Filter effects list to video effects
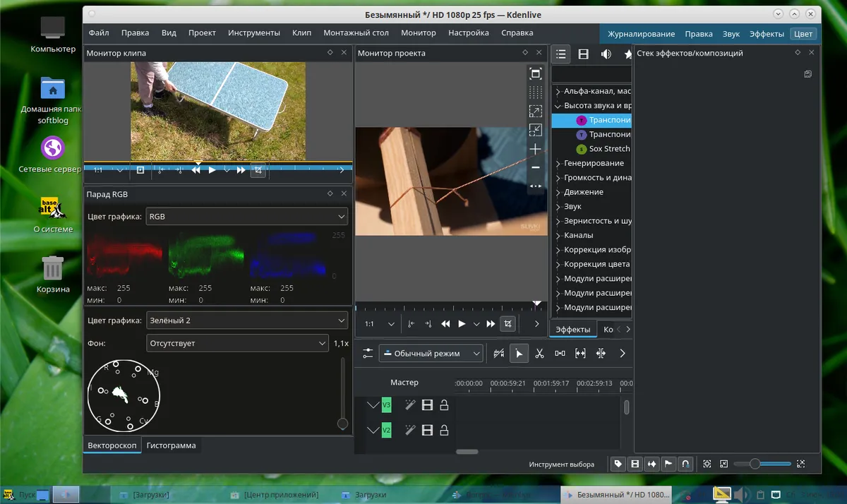Screen dimensions: 847x504 [x=583, y=54]
